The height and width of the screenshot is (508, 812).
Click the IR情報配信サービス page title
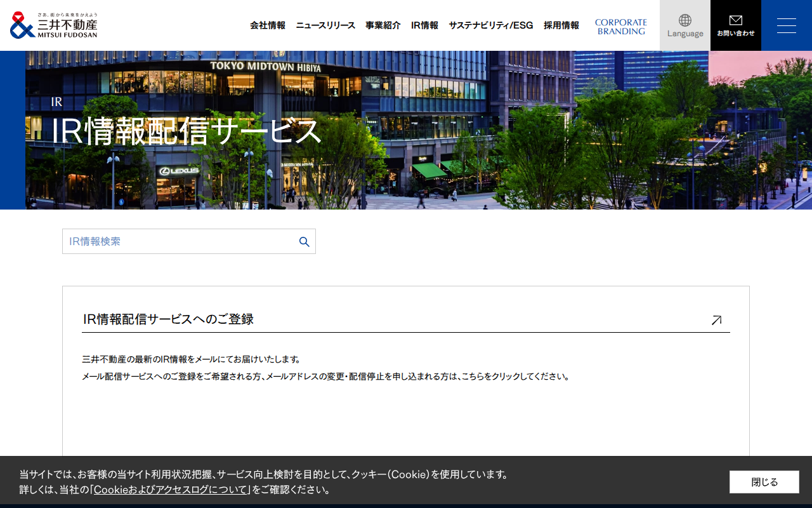click(x=186, y=131)
